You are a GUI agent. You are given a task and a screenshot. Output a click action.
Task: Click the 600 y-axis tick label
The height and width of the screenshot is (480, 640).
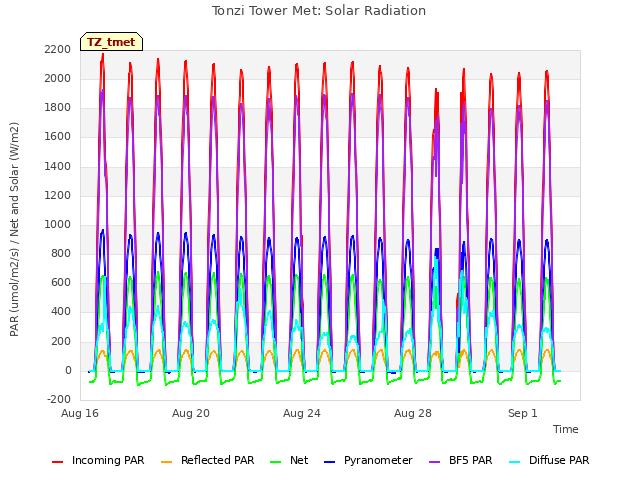[x=61, y=283]
